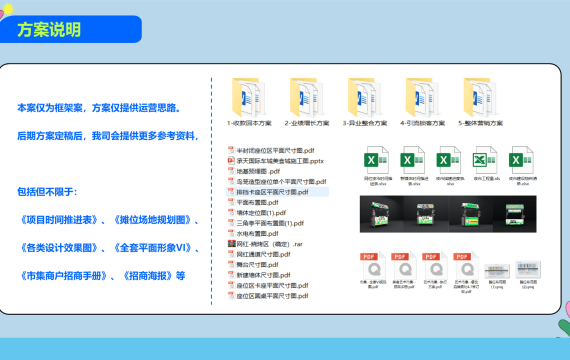570x360 pixels.
Task: Click the PDF icon beside 半封闭座位区平面尺寸图.pdf
Action: pos(231,150)
